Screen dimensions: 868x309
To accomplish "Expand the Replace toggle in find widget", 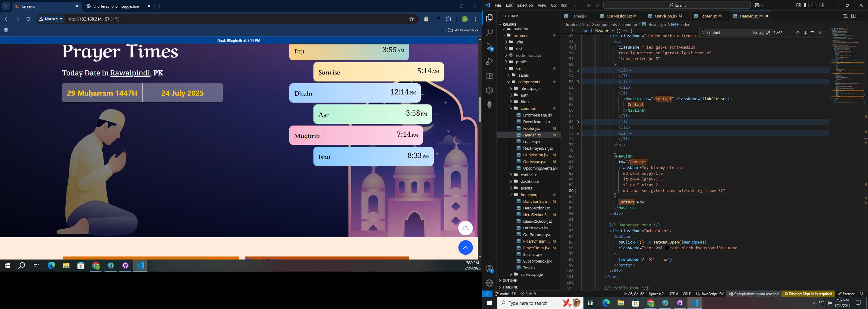I will pyautogui.click(x=702, y=33).
